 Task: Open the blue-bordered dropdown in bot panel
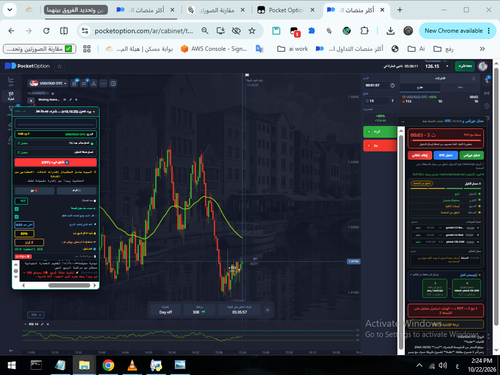24,225
